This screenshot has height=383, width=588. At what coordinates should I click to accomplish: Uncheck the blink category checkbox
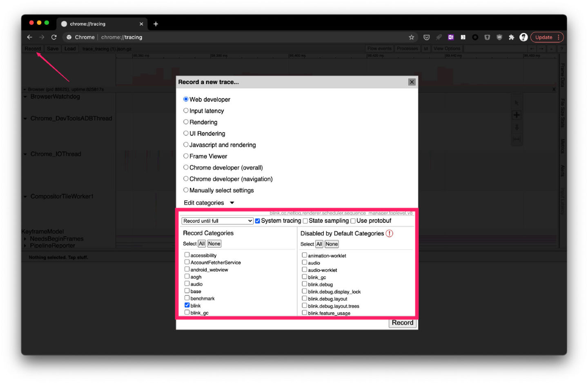click(187, 305)
